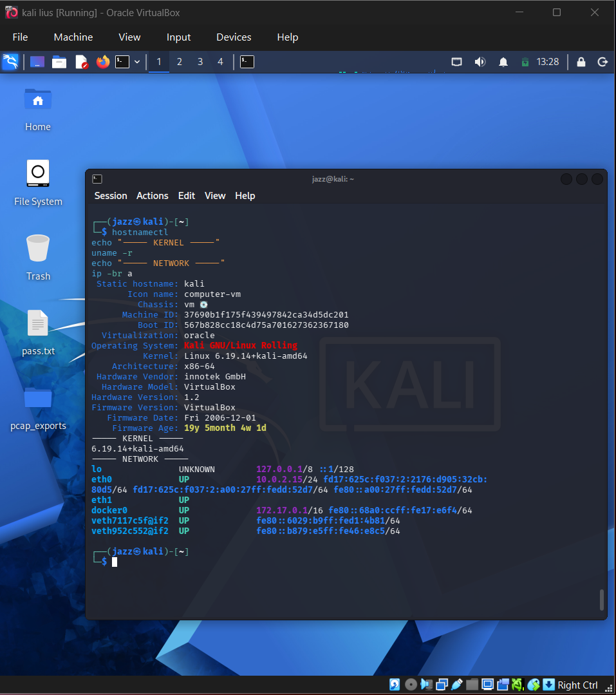Open the terminal Session menu
This screenshot has width=616, height=695.
111,195
